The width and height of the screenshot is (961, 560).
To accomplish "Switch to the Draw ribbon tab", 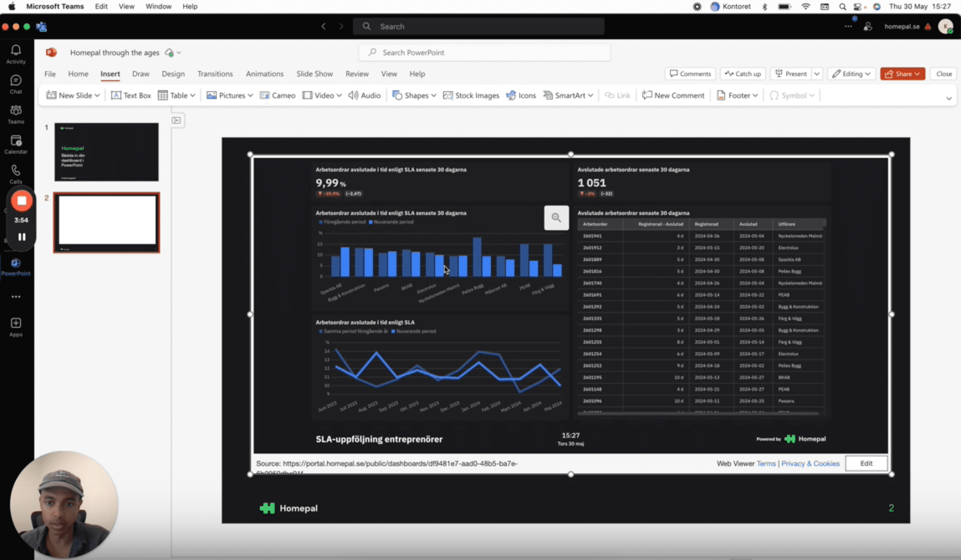I will (x=141, y=74).
